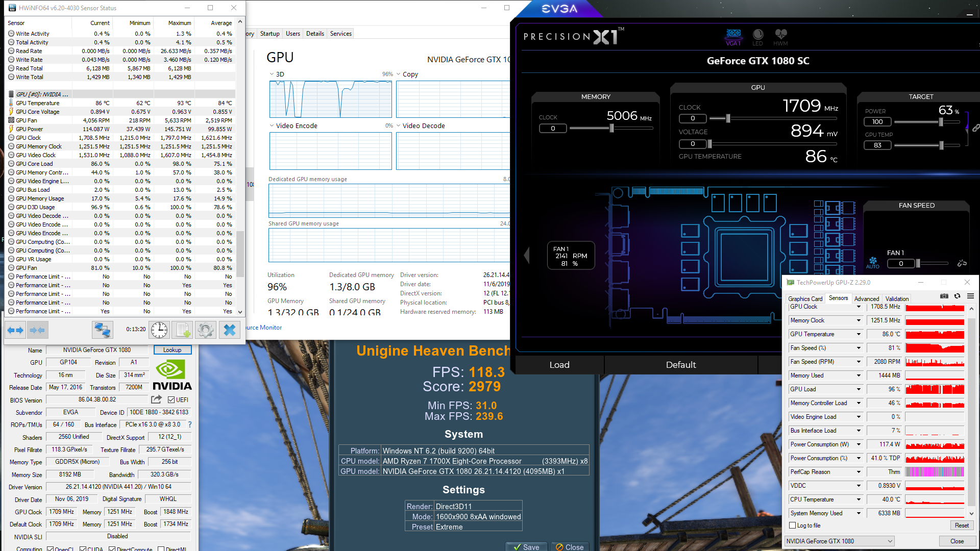Switch to Graphics Card tab in GPU-Z
The width and height of the screenshot is (980, 551).
(x=805, y=299)
